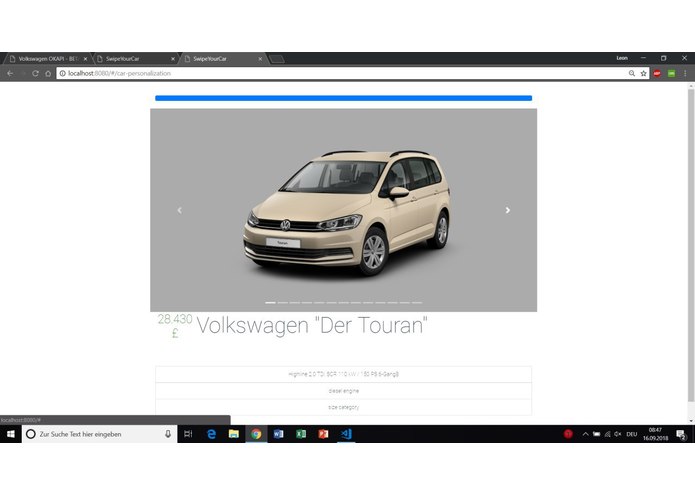The width and height of the screenshot is (695, 494).
Task: Select the first highlighted carousel indicator
Action: click(x=270, y=303)
